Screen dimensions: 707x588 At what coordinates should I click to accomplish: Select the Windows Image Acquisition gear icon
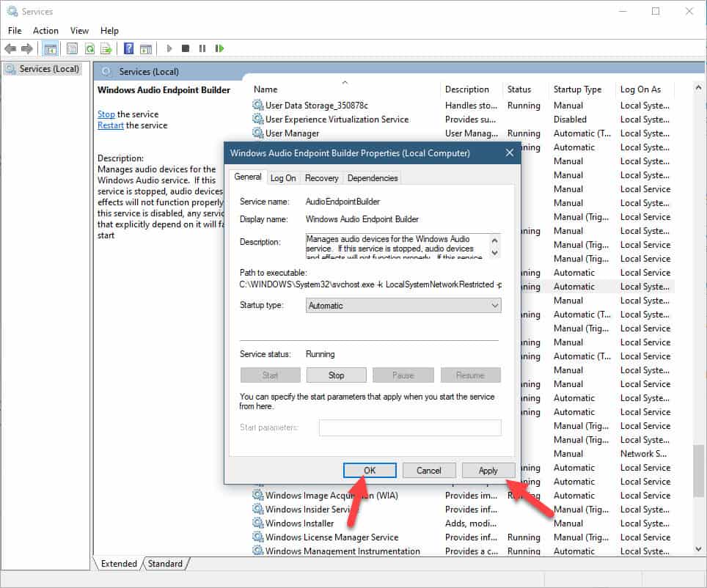257,495
